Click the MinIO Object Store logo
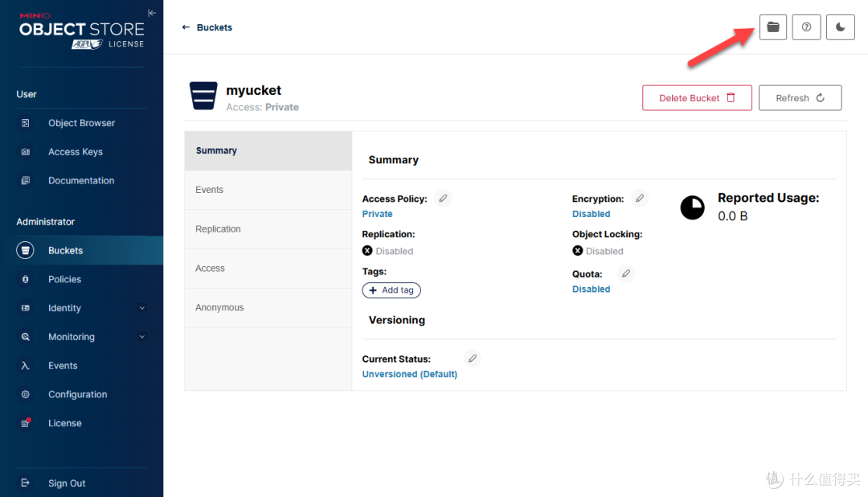This screenshot has height=497, width=868. [x=81, y=32]
